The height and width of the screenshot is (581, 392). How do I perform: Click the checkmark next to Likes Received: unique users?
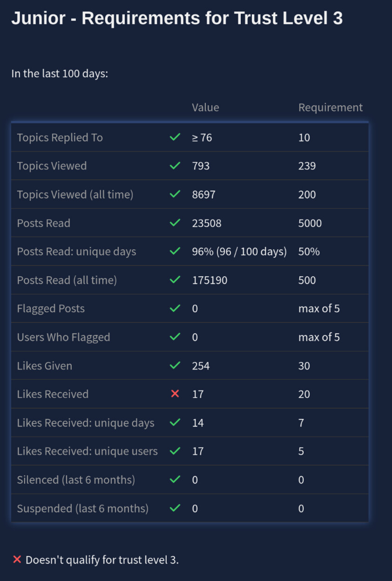[175, 451]
